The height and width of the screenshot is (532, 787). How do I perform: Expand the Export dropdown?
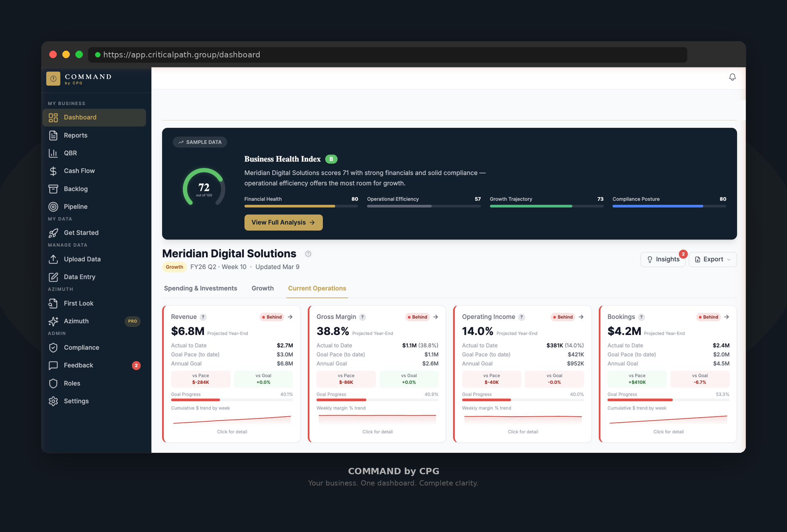[713, 259]
